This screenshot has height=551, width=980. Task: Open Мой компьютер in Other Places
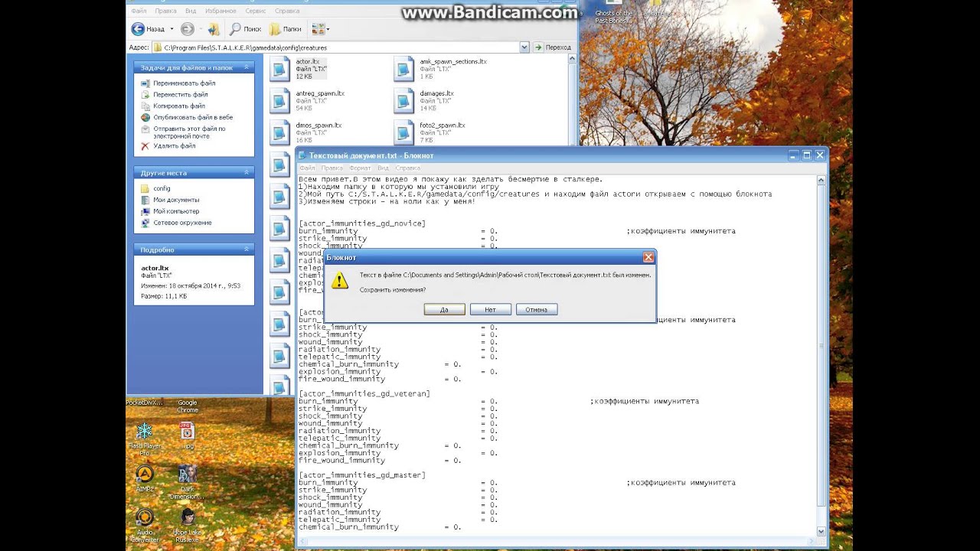(x=176, y=211)
